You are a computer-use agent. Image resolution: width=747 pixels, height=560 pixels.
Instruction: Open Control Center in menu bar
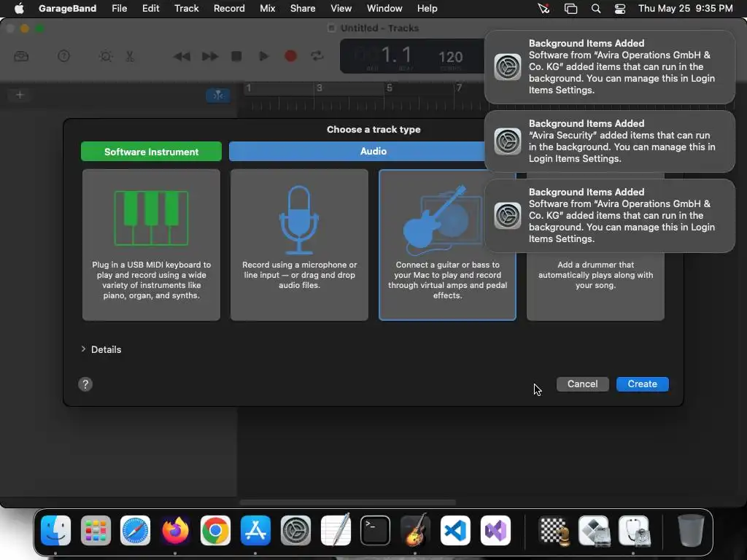point(620,9)
